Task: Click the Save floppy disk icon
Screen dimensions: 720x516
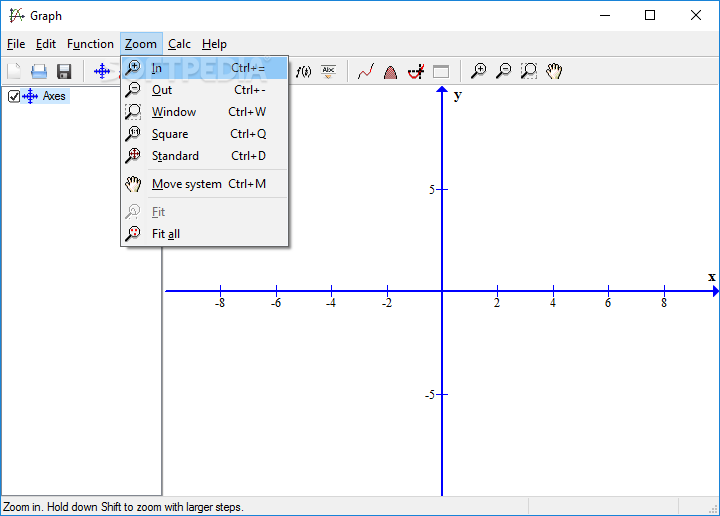Action: point(64,71)
